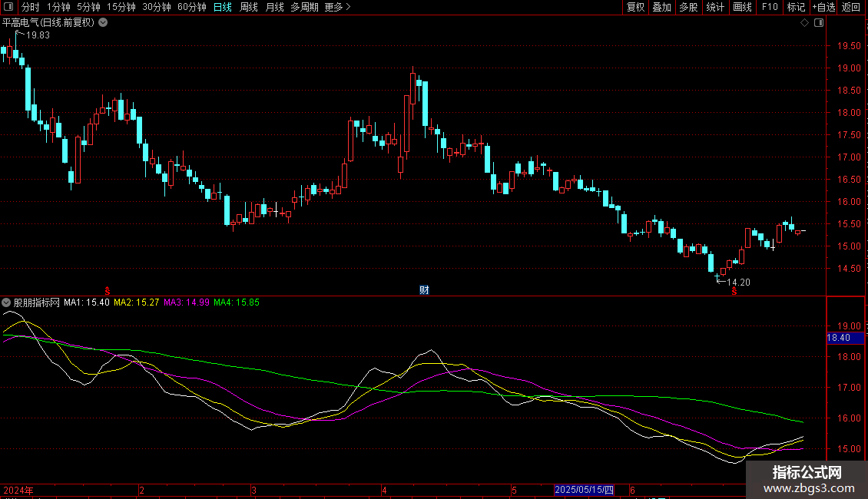Image resolution: width=868 pixels, height=499 pixels.
Task: Add stock via +自选
Action: 823,7
